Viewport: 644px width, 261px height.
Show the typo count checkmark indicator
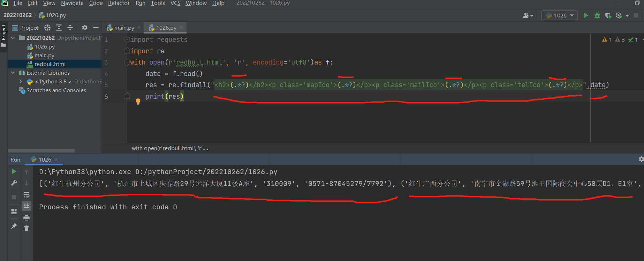(x=633, y=40)
